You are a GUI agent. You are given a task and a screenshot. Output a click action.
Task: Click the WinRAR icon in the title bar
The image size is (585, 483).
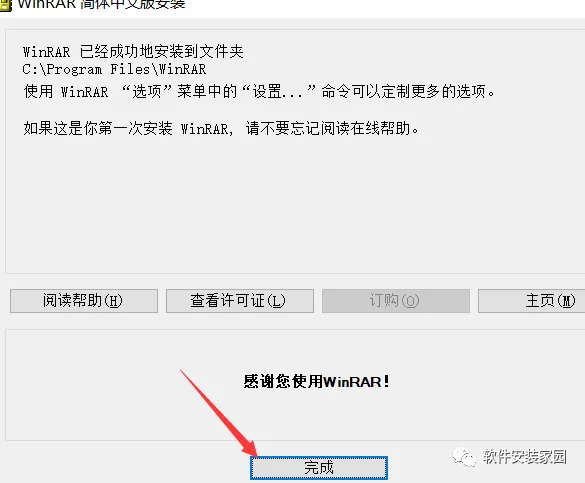tap(5, 5)
